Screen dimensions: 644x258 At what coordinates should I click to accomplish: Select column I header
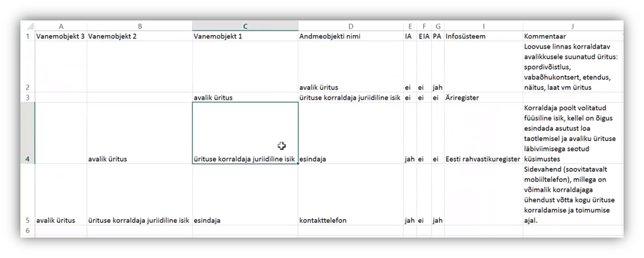point(483,26)
